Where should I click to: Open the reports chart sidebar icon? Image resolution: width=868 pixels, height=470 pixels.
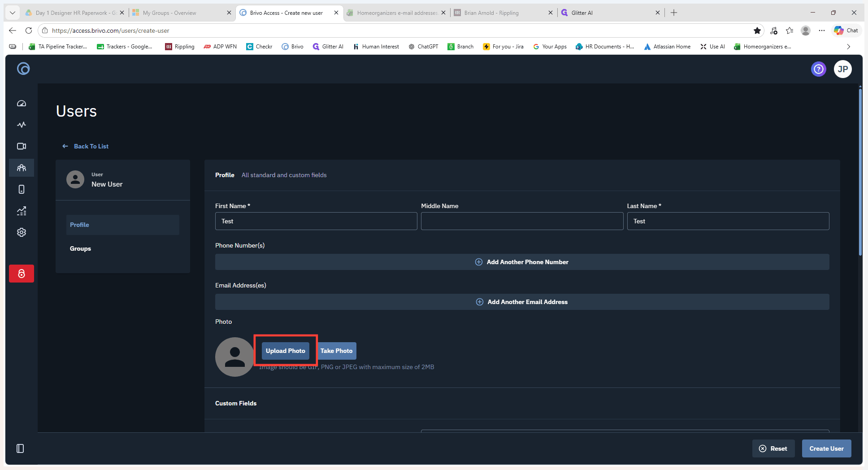[x=22, y=211]
